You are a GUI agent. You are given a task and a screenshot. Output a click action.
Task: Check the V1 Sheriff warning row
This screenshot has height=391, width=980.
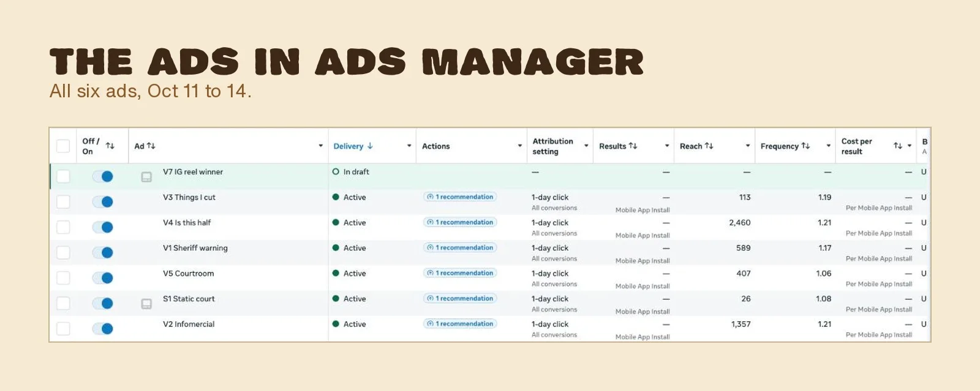pyautogui.click(x=63, y=252)
